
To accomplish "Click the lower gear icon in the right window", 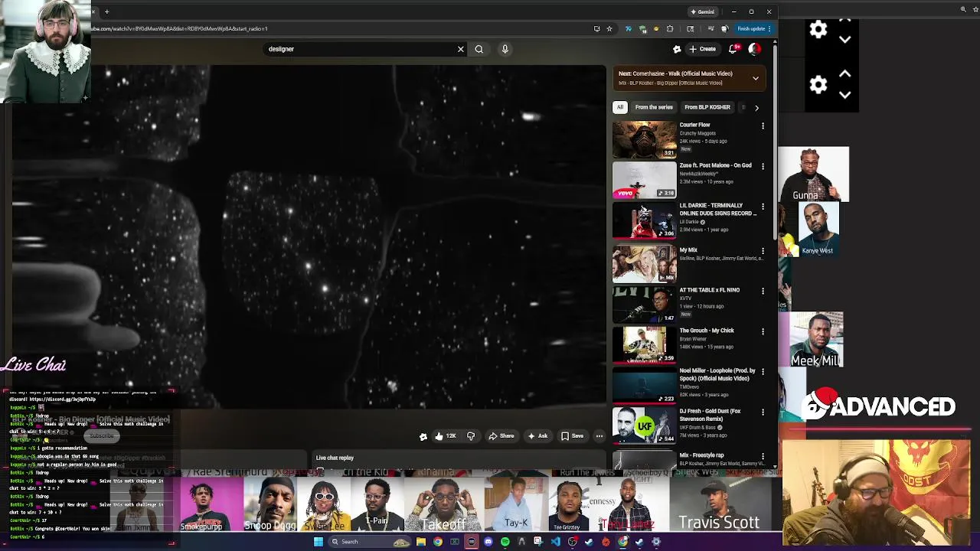I will [x=818, y=84].
